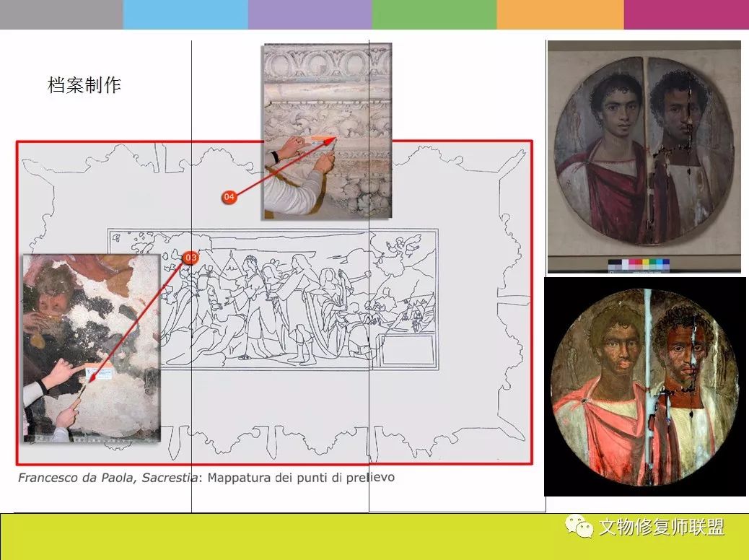Click the orange 04 sampling point marker

click(229, 196)
